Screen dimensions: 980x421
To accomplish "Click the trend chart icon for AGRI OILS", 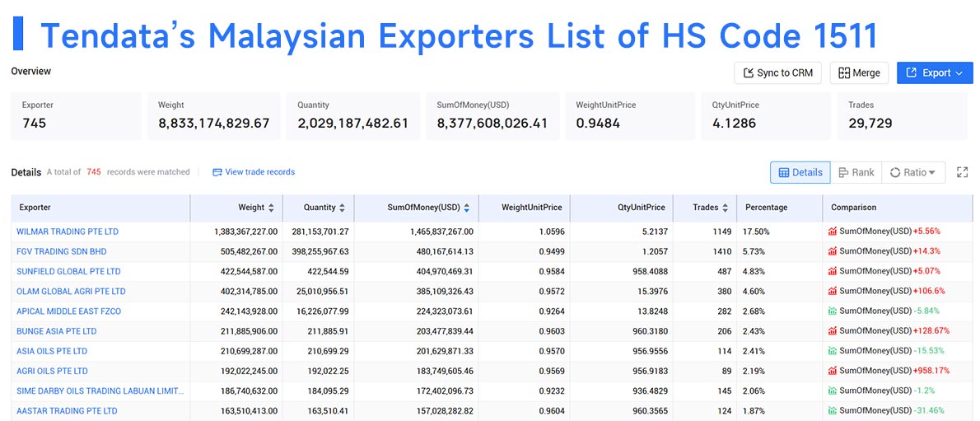I will click(833, 371).
